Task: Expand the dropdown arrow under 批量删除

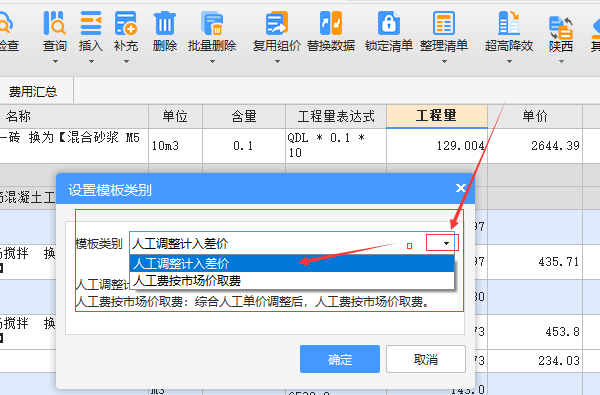Action: pyautogui.click(x=212, y=62)
